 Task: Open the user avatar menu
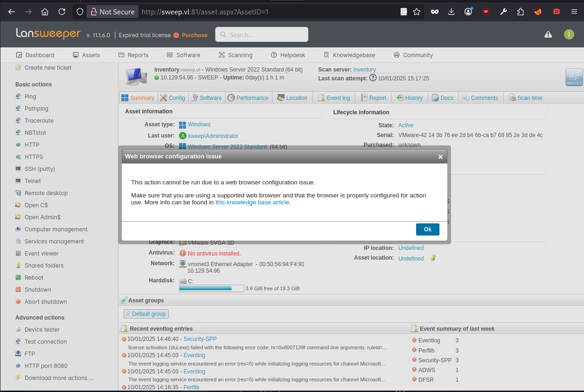point(569,34)
